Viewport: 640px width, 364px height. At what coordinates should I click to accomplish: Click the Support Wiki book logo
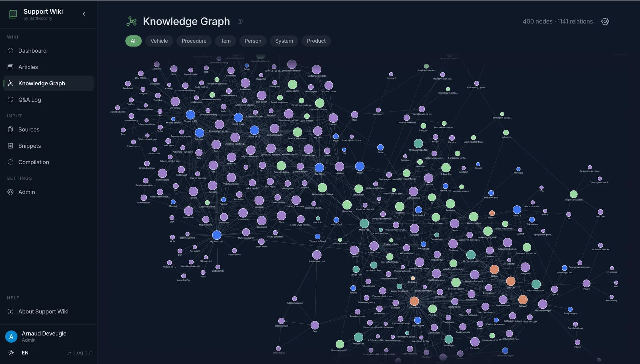[x=13, y=14]
